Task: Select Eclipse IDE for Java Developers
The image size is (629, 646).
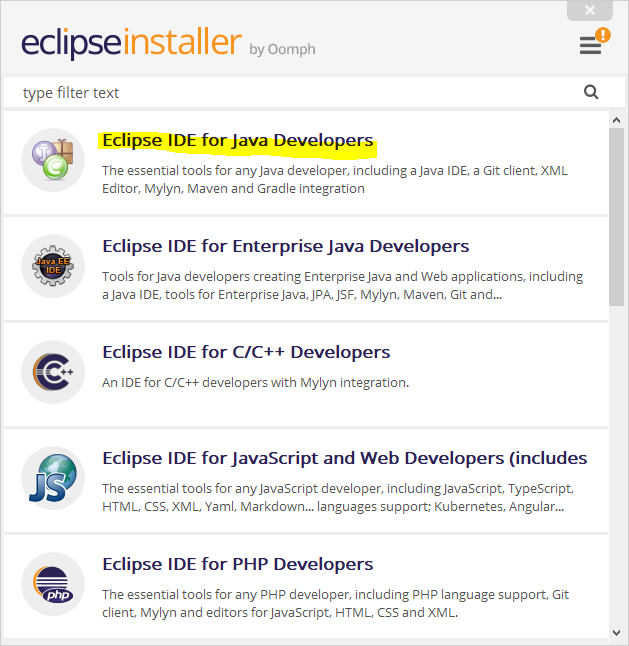Action: click(x=306, y=162)
